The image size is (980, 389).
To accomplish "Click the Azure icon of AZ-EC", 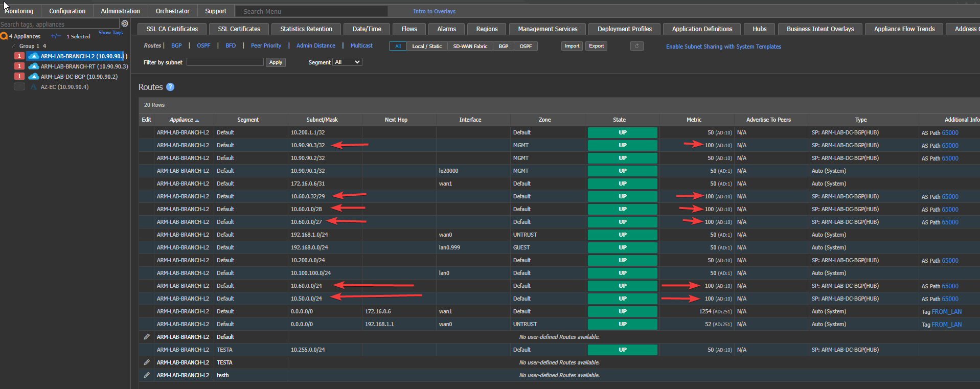I will pyautogui.click(x=34, y=87).
